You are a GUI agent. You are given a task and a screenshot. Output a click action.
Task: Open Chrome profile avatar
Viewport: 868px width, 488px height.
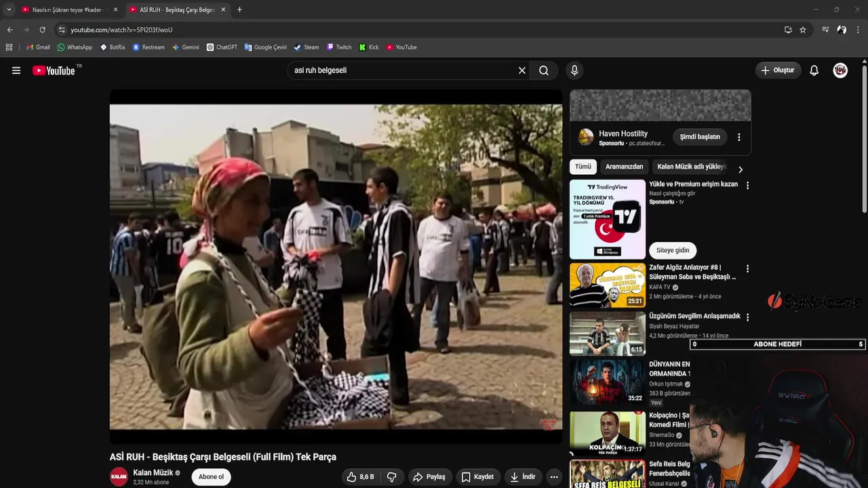point(842,30)
